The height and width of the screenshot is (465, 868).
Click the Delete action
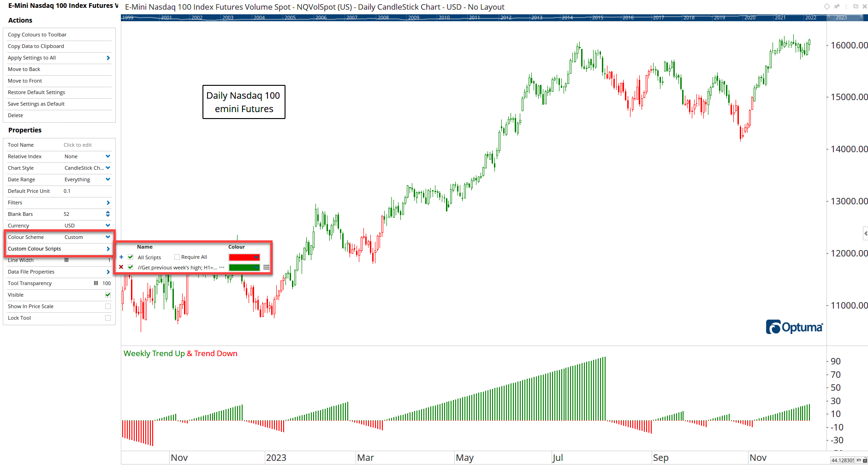(15, 115)
